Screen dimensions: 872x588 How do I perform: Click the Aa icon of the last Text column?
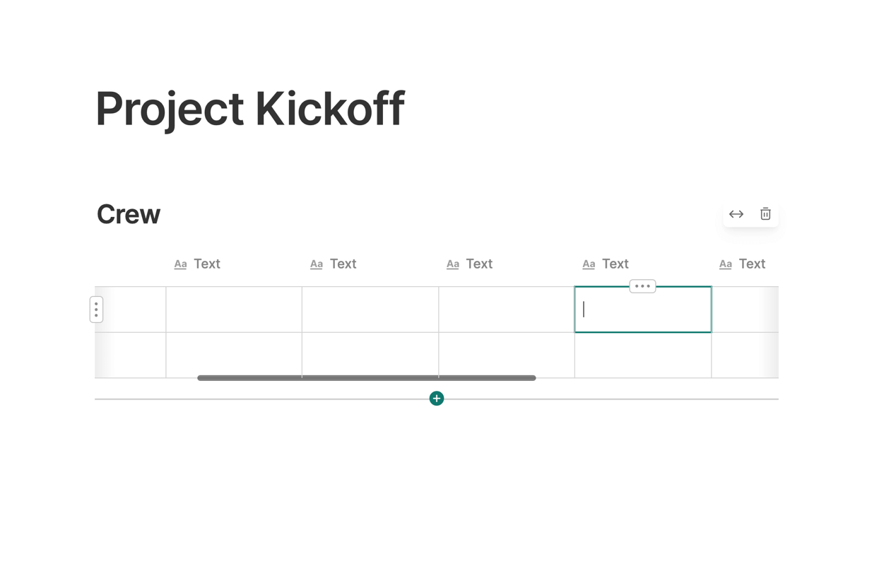click(x=726, y=264)
